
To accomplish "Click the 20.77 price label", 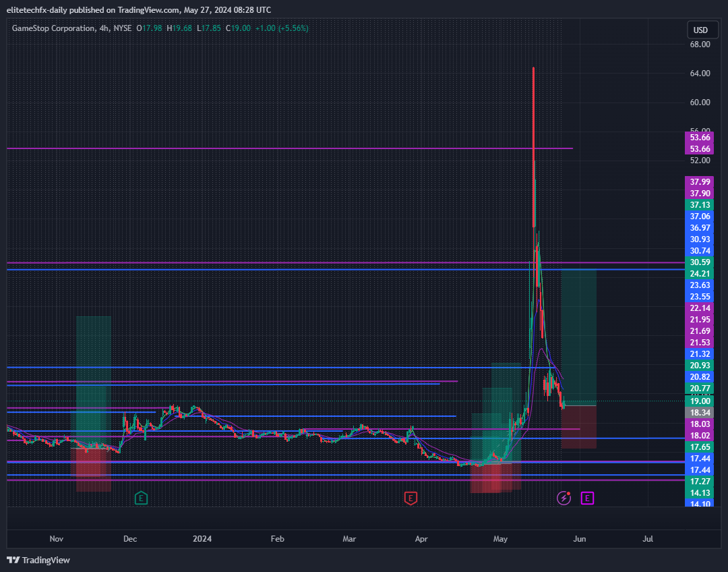I will coord(699,388).
